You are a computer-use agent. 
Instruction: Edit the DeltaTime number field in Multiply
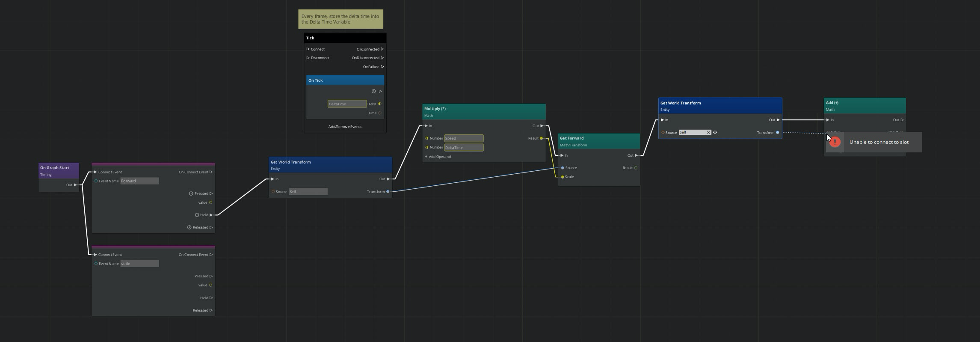pyautogui.click(x=464, y=147)
